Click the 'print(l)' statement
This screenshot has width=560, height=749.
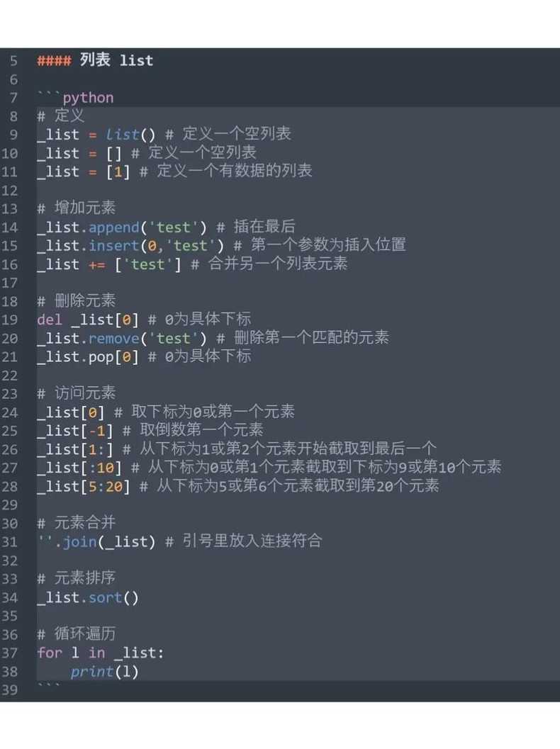tap(105, 671)
